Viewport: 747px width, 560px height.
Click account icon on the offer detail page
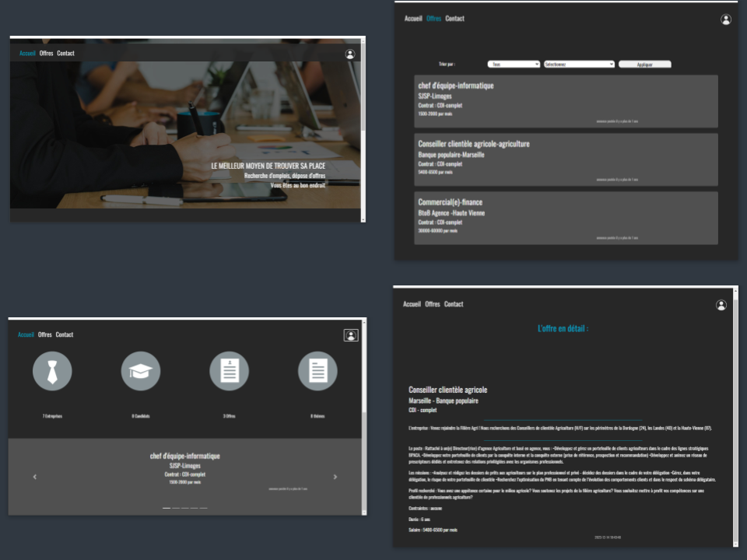click(721, 305)
